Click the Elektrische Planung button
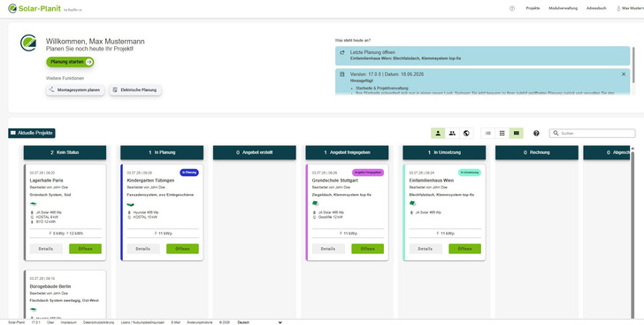The width and height of the screenshot is (644, 325). [x=135, y=89]
